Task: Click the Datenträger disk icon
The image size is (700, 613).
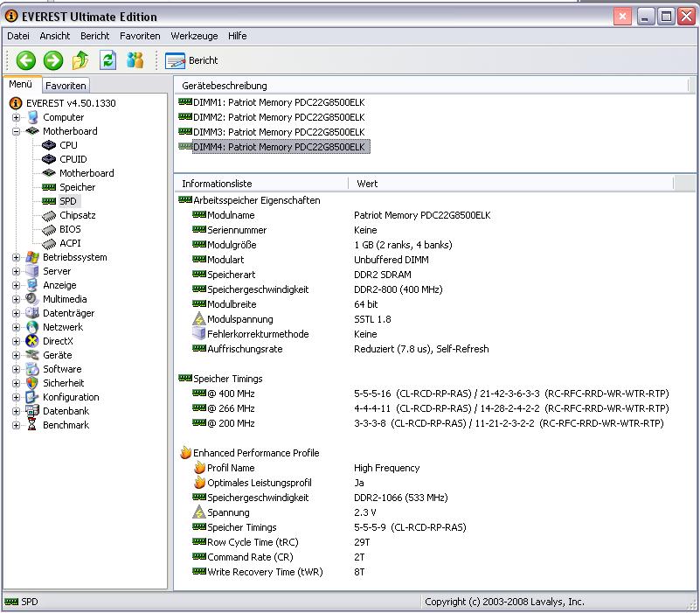Action: [x=32, y=313]
